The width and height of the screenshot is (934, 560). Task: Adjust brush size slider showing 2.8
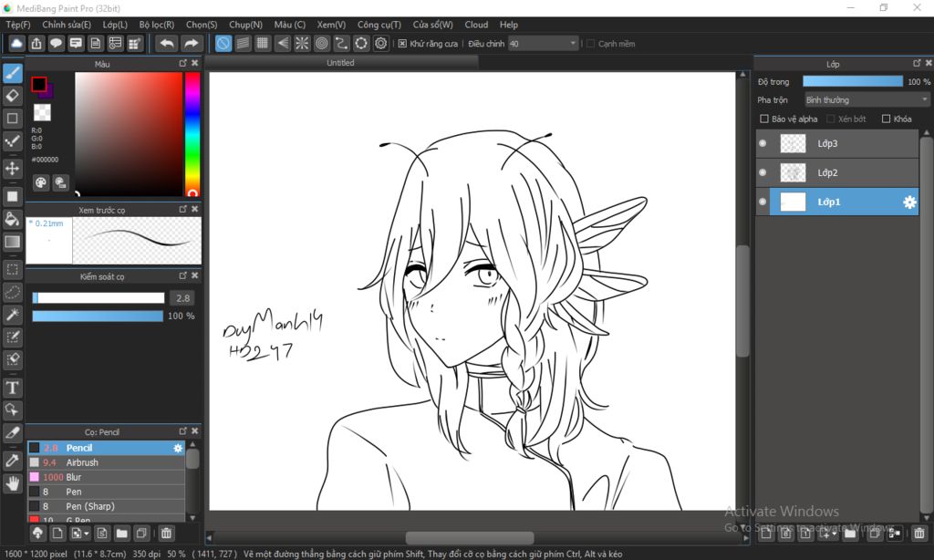point(99,298)
